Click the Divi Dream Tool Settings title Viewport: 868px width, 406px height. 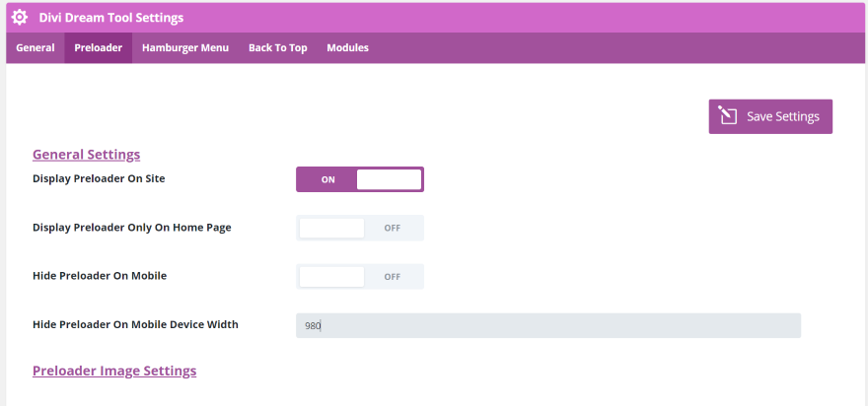(111, 18)
